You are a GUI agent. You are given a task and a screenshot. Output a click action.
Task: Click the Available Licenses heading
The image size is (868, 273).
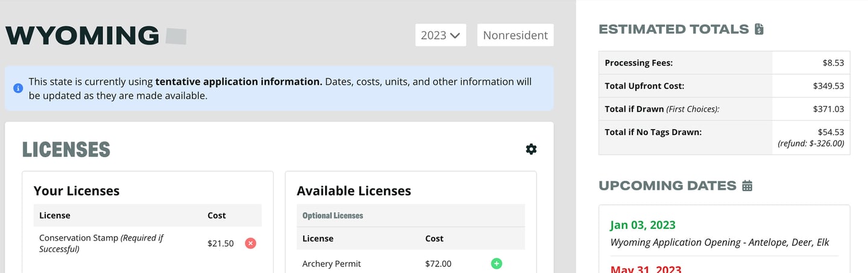pyautogui.click(x=354, y=191)
